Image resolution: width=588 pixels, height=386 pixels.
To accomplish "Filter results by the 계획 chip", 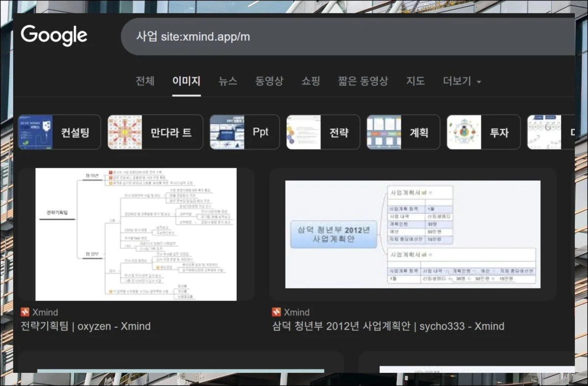I will (403, 132).
